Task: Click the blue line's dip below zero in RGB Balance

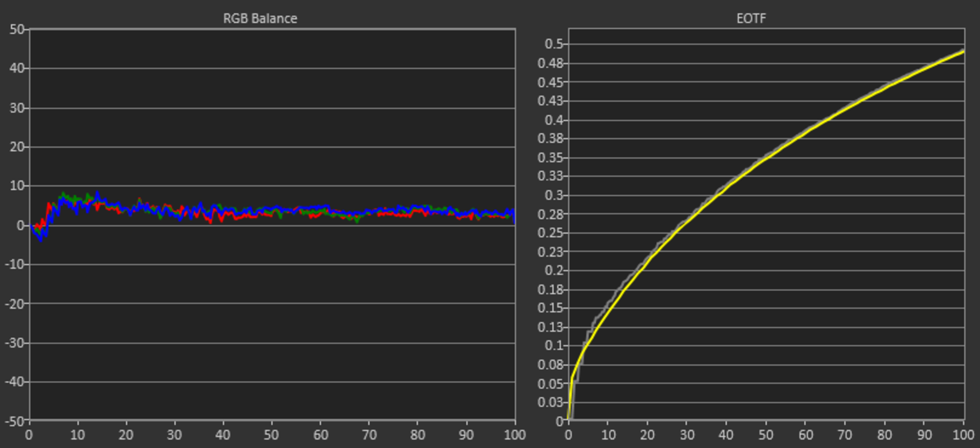Action: click(x=41, y=239)
